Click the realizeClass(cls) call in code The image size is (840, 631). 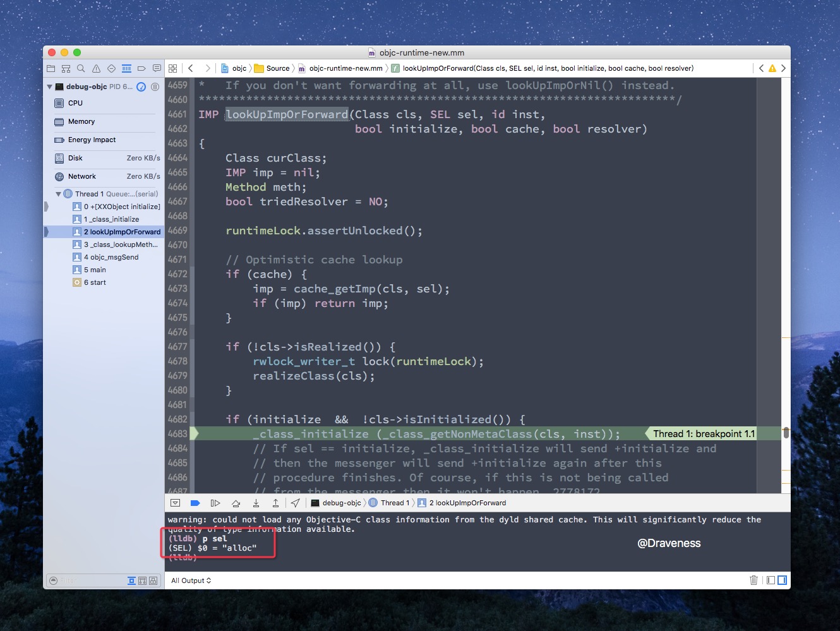click(x=311, y=376)
